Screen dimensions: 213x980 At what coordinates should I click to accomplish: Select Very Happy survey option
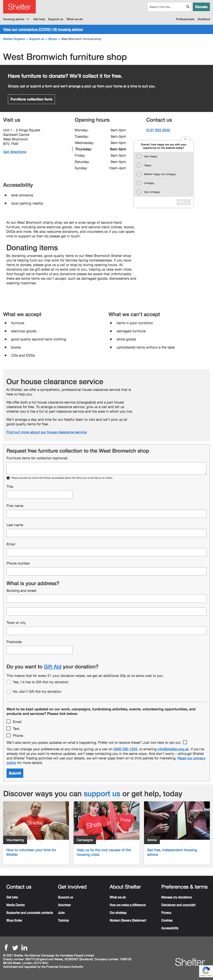139,156
